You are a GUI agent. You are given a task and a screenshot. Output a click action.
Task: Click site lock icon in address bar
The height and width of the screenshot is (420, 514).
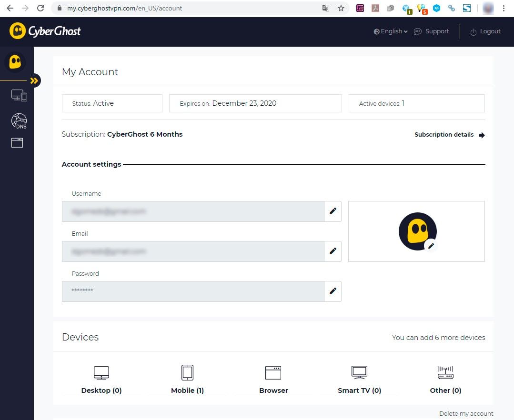[x=60, y=8]
